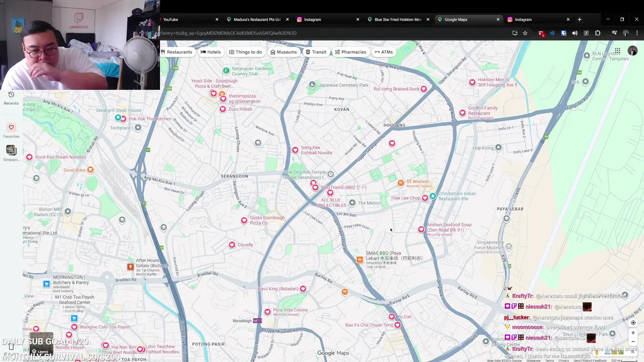This screenshot has height=362, width=644.
Task: Select the Transit filter chip
Action: point(316,52)
